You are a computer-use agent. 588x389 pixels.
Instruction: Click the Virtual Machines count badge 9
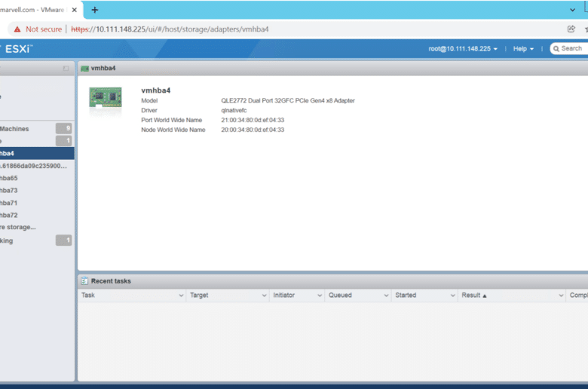(64, 128)
